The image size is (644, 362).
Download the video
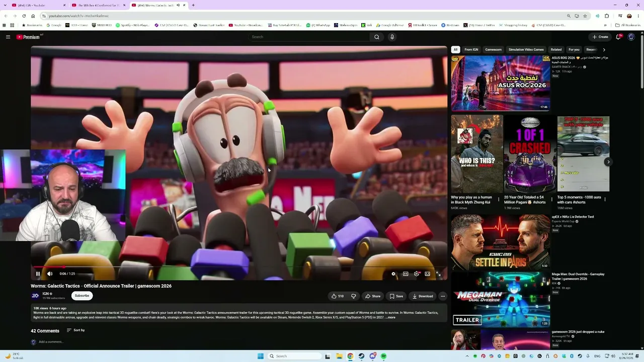click(423, 296)
